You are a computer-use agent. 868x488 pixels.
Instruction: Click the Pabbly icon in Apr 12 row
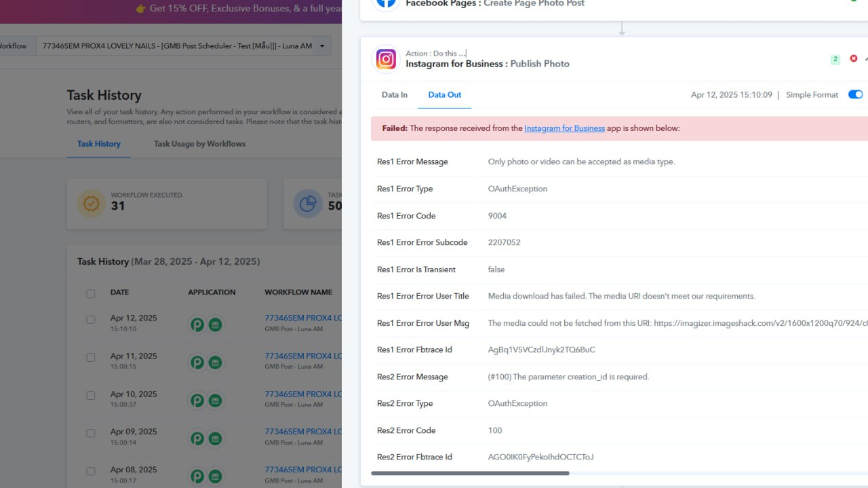coord(197,325)
